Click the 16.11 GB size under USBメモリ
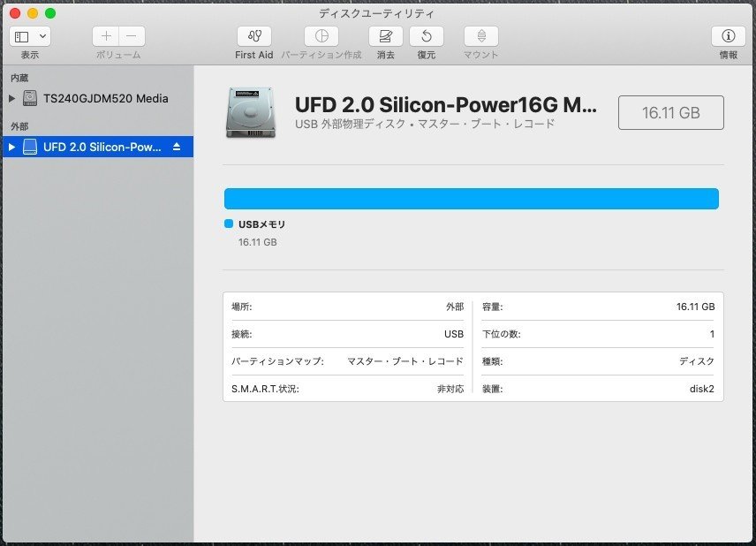 258,242
